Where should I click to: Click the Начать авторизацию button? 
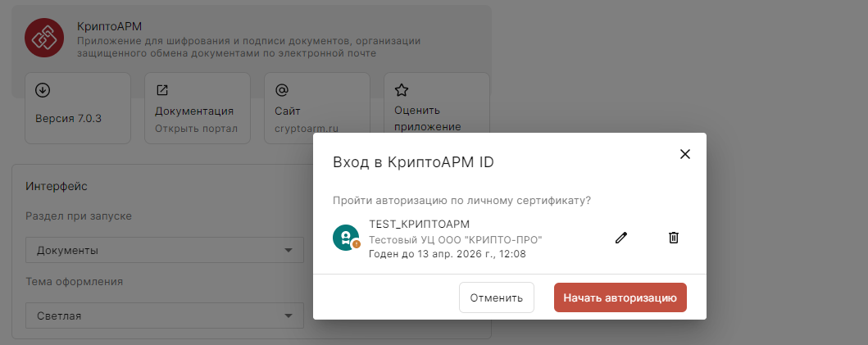[620, 297]
